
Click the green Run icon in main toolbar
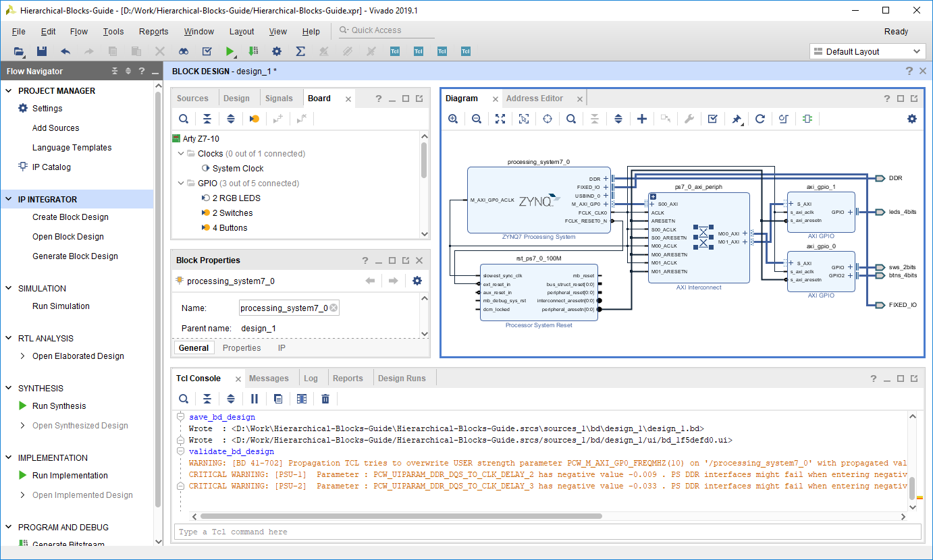[230, 51]
